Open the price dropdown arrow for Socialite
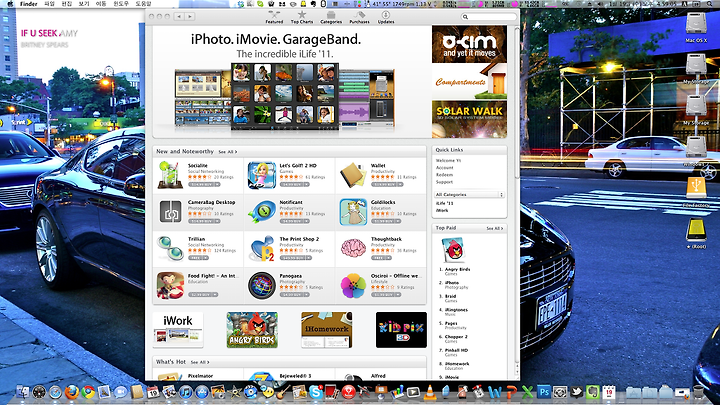The width and height of the screenshot is (720, 405). (218, 185)
